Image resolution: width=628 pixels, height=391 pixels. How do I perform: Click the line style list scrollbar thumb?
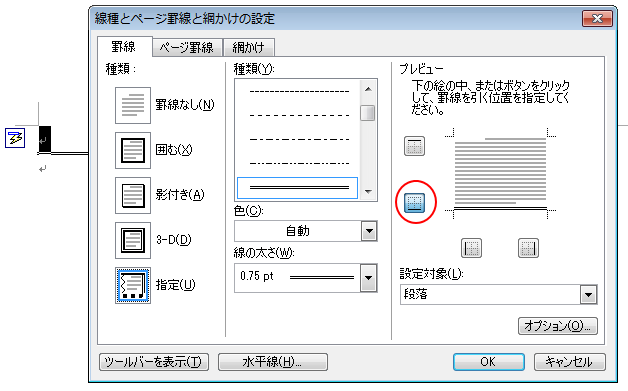click(368, 113)
